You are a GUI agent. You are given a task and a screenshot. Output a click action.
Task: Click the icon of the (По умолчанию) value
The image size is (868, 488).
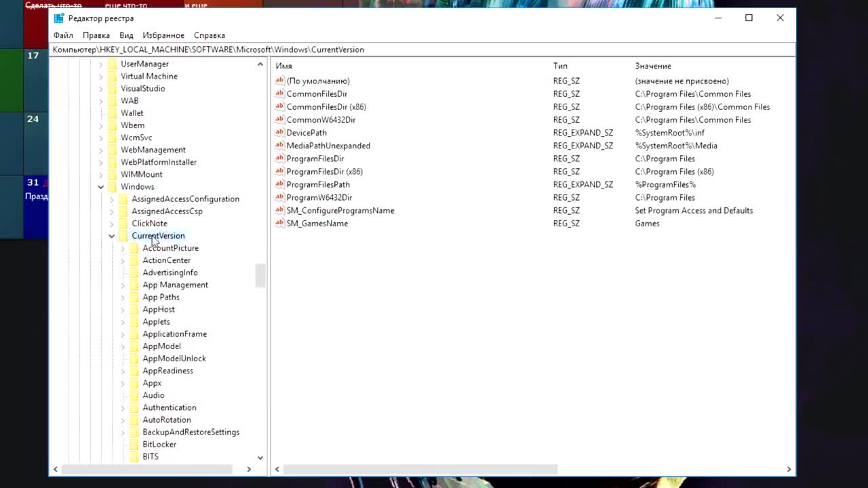[x=279, y=81]
